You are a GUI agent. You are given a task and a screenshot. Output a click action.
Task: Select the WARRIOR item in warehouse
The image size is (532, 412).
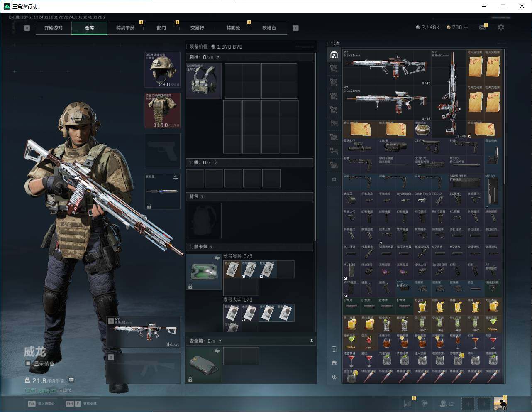click(404, 200)
